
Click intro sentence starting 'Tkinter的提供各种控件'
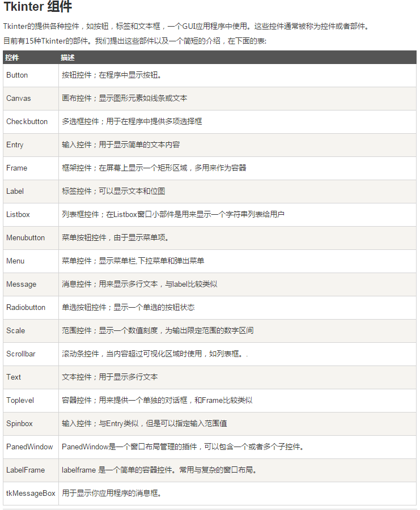186,26
